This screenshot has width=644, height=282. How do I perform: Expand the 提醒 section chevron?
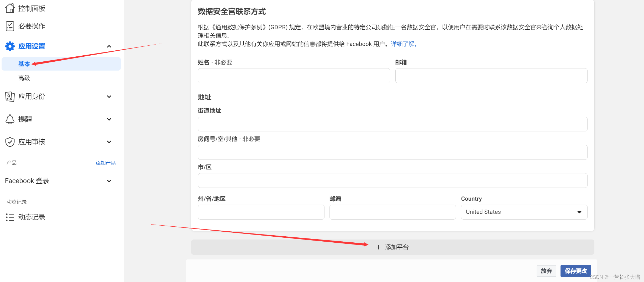tap(109, 119)
